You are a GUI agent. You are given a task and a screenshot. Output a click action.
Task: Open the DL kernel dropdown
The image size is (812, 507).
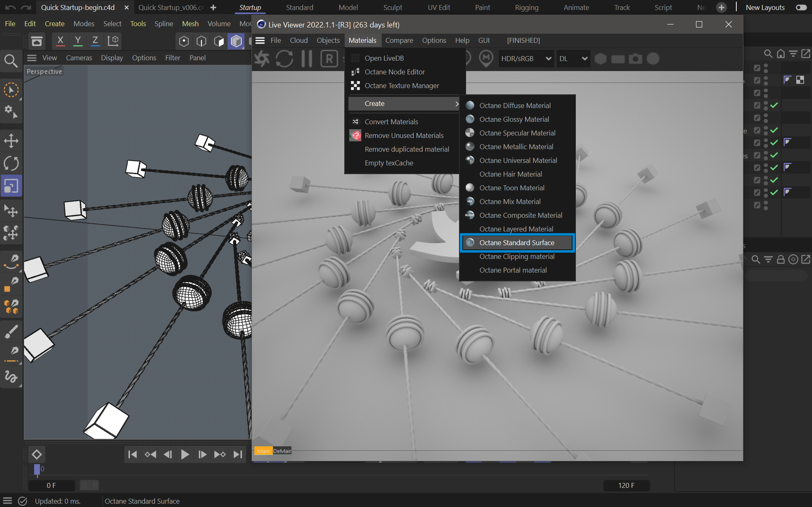click(x=573, y=59)
